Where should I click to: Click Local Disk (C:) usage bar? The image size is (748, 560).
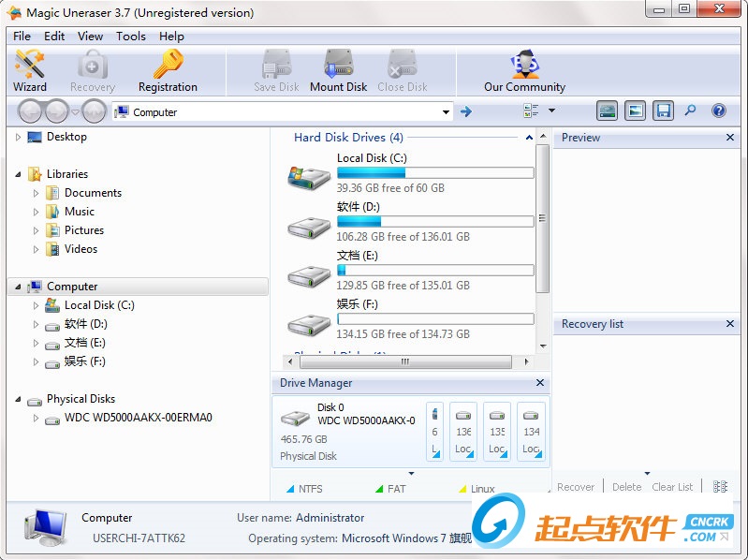pyautogui.click(x=435, y=172)
